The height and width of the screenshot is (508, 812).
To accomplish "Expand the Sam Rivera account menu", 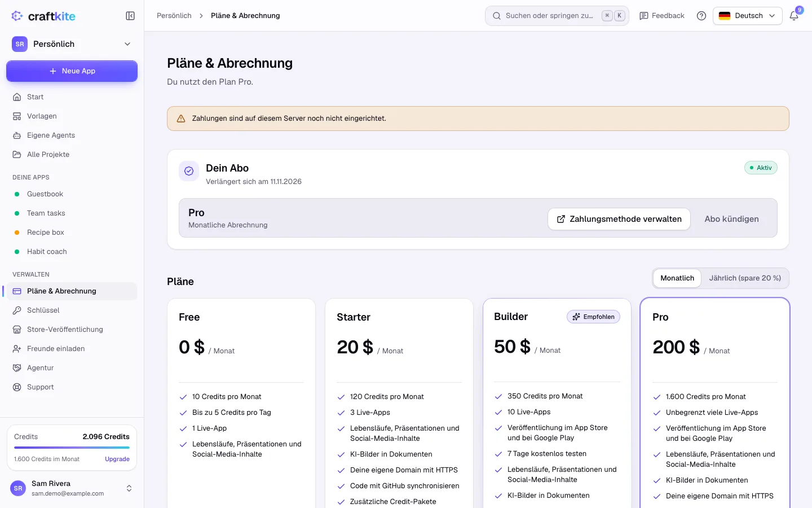I will click(72, 488).
